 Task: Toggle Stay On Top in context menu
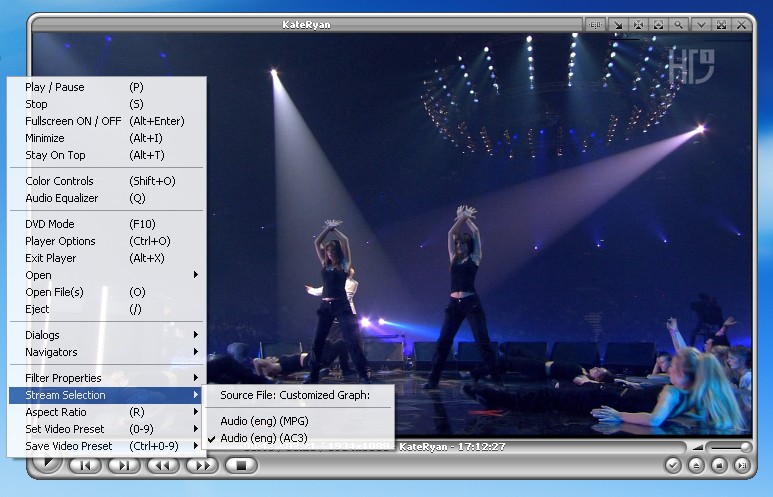[106, 155]
